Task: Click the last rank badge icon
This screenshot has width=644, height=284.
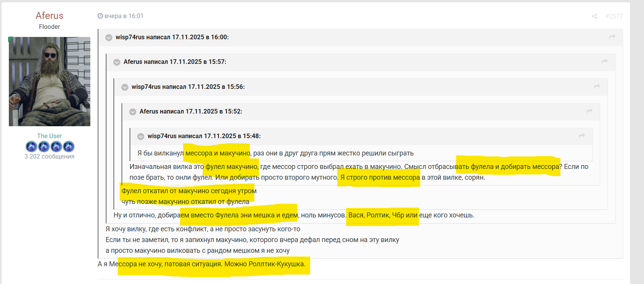Action: tap(68, 147)
